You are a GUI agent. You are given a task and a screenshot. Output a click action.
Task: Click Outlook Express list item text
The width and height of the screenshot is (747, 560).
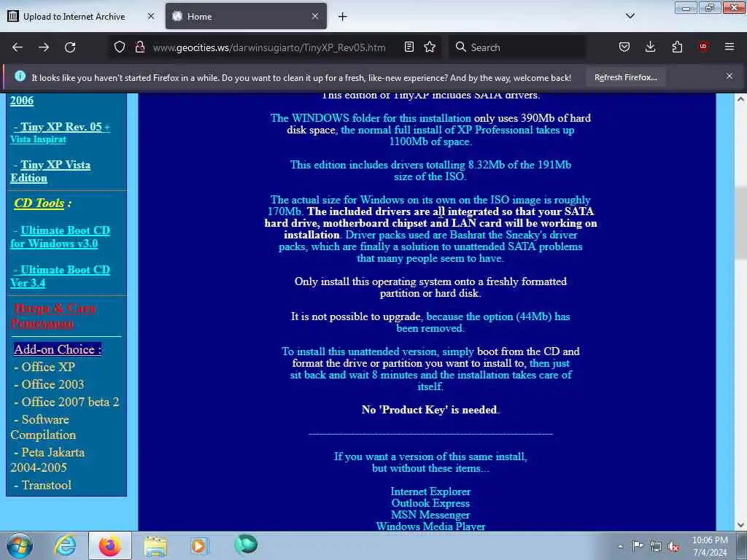pyautogui.click(x=430, y=503)
